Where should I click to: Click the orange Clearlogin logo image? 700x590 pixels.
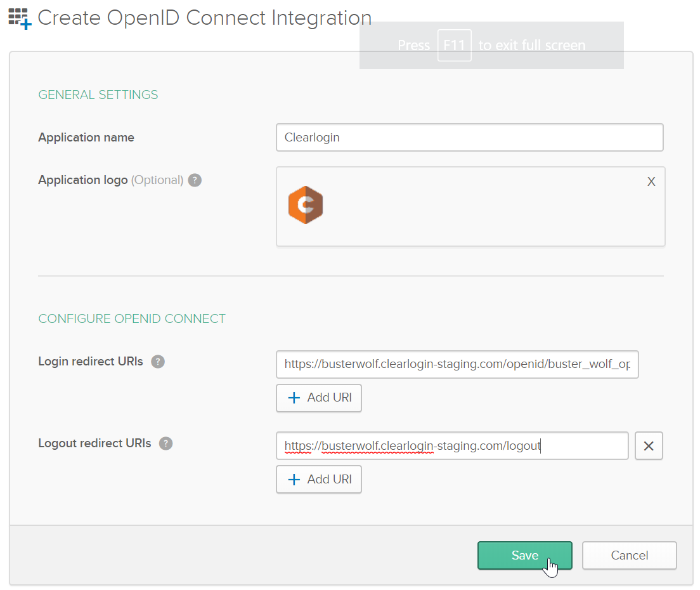306,205
